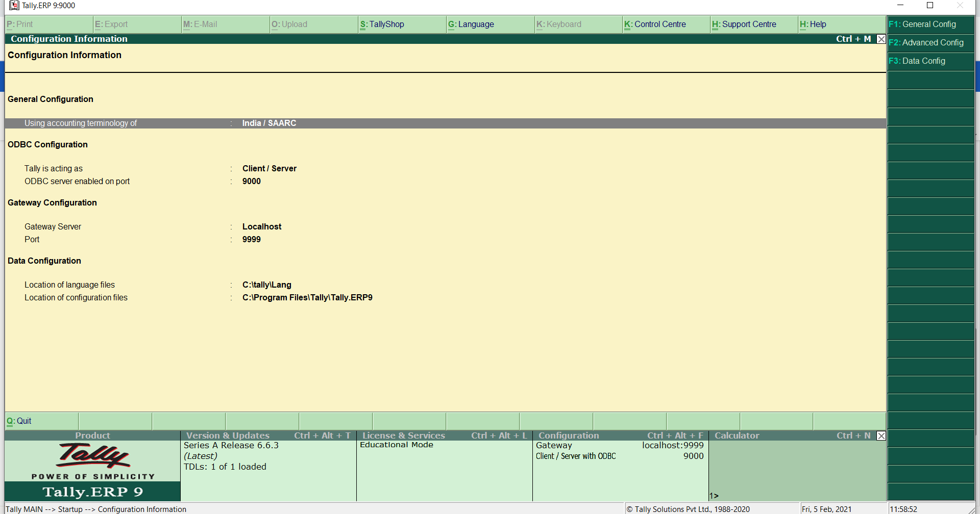Open M: E-Mail option
The width and height of the screenshot is (980, 514).
pyautogui.click(x=226, y=24)
